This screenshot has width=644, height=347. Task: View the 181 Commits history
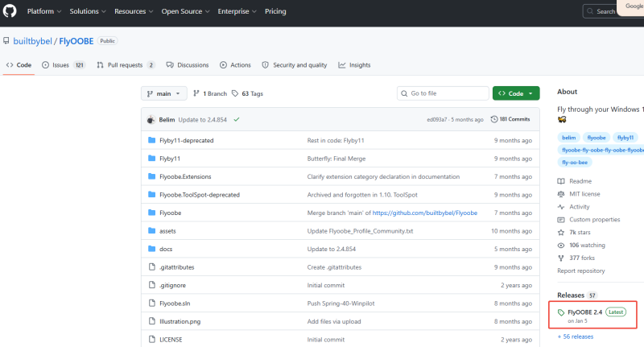[x=510, y=119]
